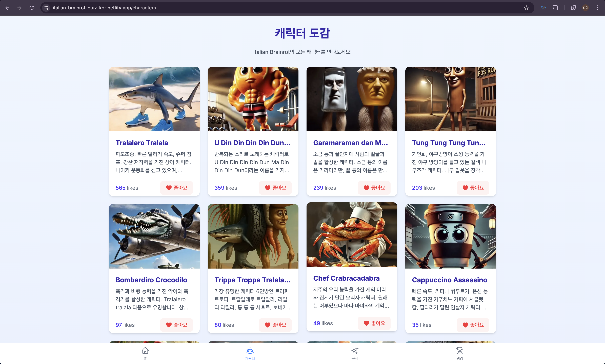Go back to previous page
This screenshot has height=364, width=605.
[x=8, y=8]
